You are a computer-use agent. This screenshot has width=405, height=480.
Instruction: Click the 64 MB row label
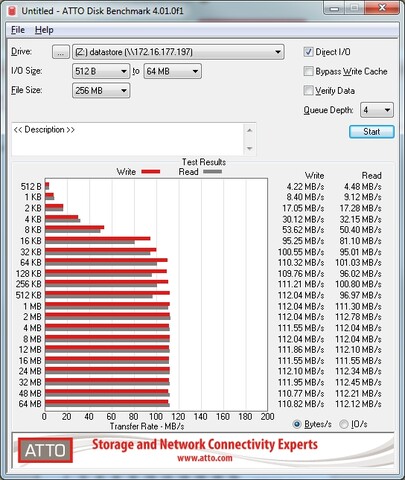click(x=30, y=404)
